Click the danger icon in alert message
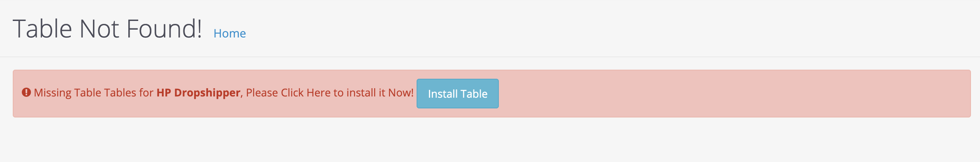980x162 pixels. pyautogui.click(x=26, y=92)
